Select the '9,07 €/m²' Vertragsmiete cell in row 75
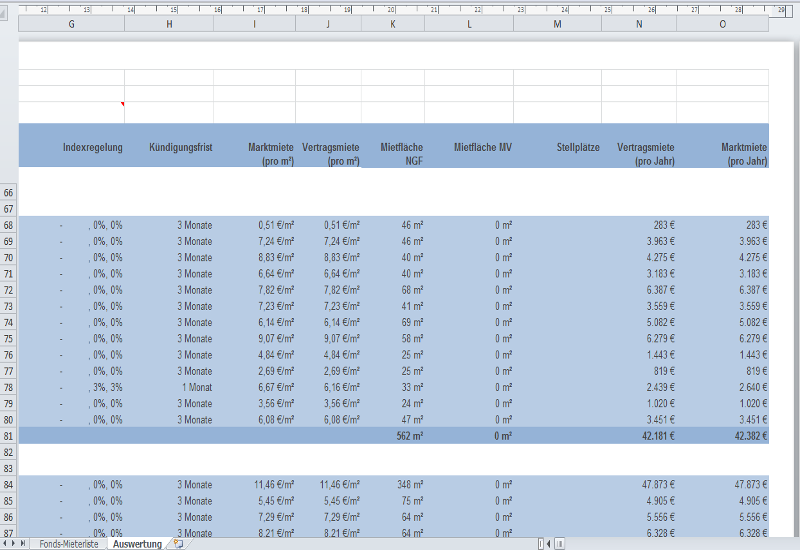800x550 pixels. 328,339
